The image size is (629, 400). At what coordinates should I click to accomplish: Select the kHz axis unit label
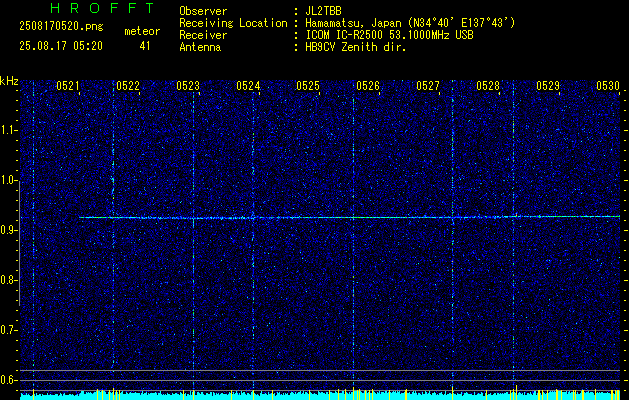click(x=9, y=81)
